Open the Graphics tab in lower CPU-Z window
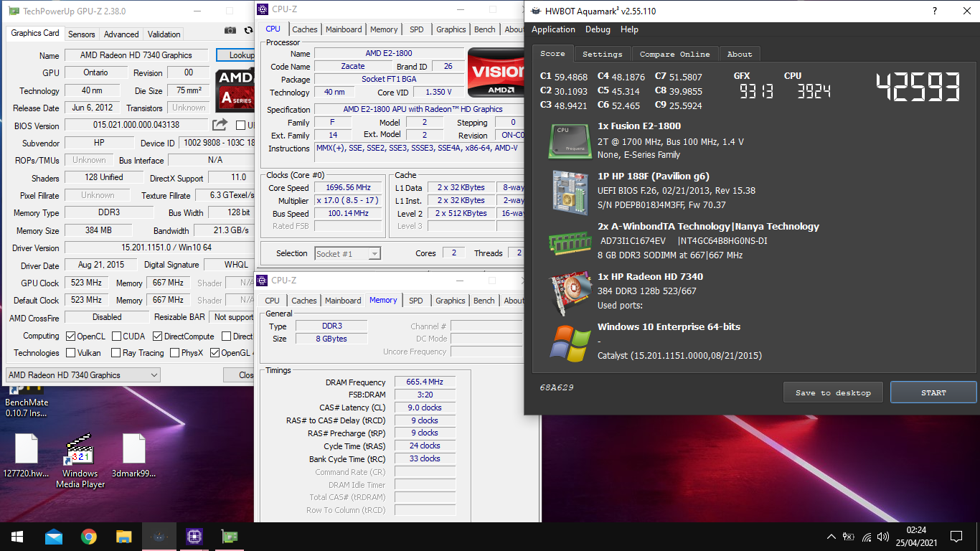This screenshot has height=551, width=980. (451, 301)
